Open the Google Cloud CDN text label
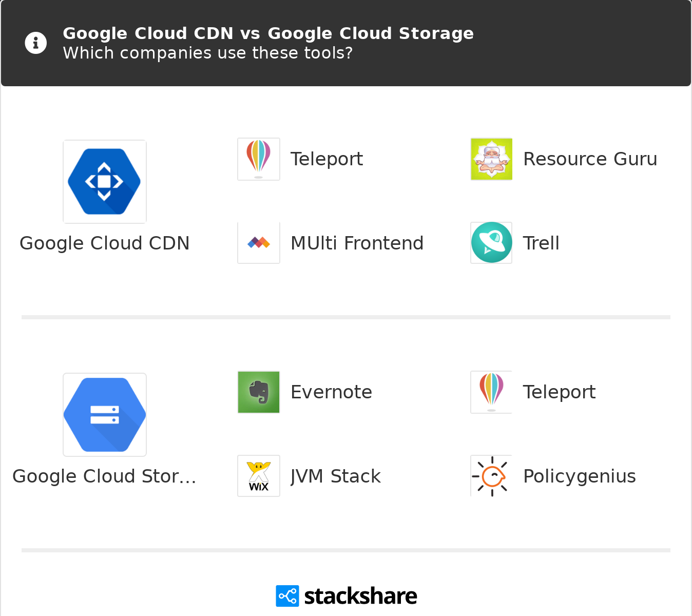The height and width of the screenshot is (616, 692). tap(105, 243)
